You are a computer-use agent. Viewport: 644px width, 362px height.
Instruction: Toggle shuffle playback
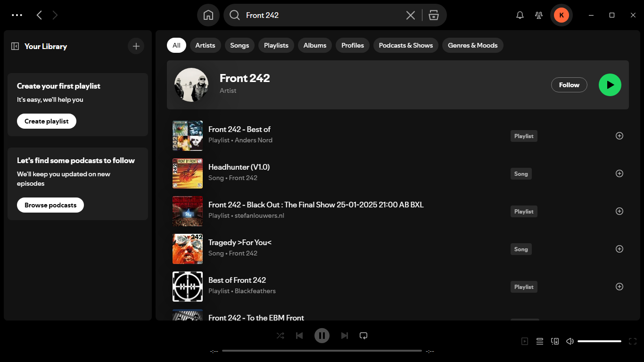click(x=280, y=336)
